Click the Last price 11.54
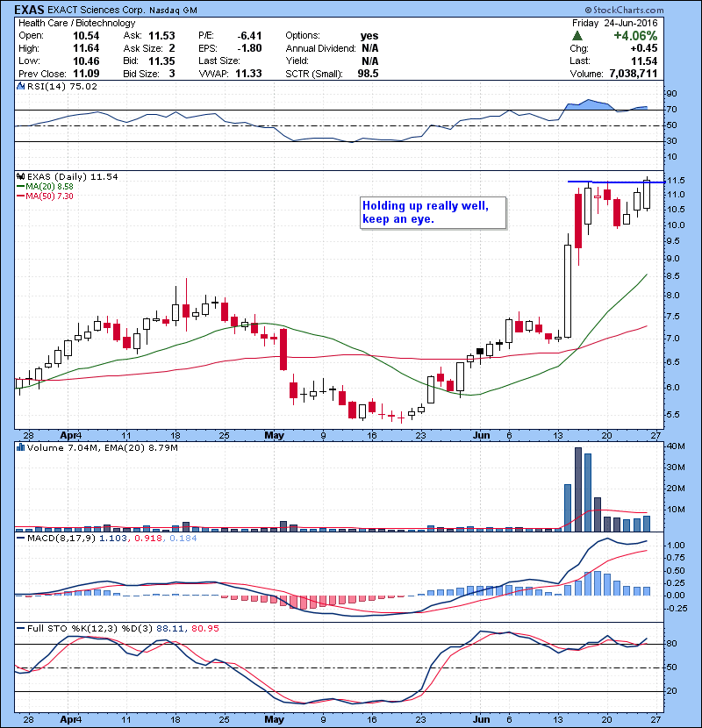 coord(644,61)
